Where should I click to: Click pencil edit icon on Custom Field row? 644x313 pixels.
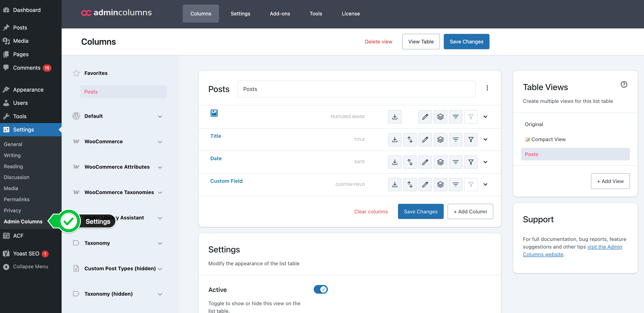pyautogui.click(x=425, y=185)
